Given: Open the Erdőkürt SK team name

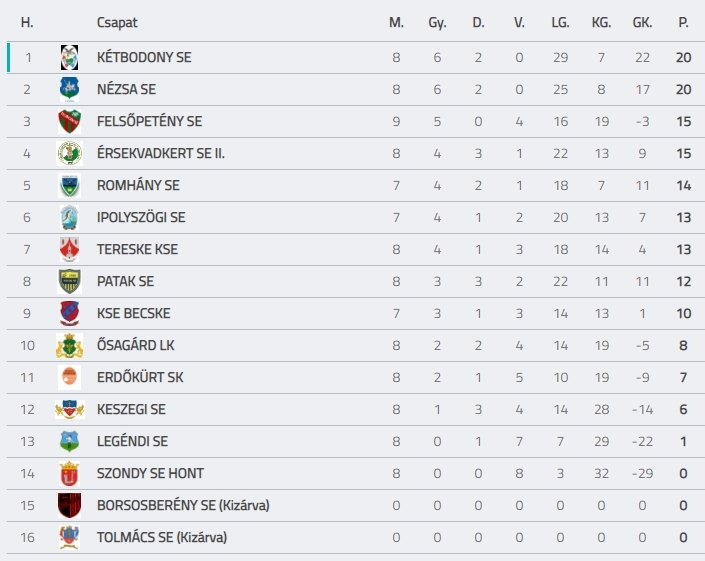Looking at the screenshot, I should [x=140, y=378].
